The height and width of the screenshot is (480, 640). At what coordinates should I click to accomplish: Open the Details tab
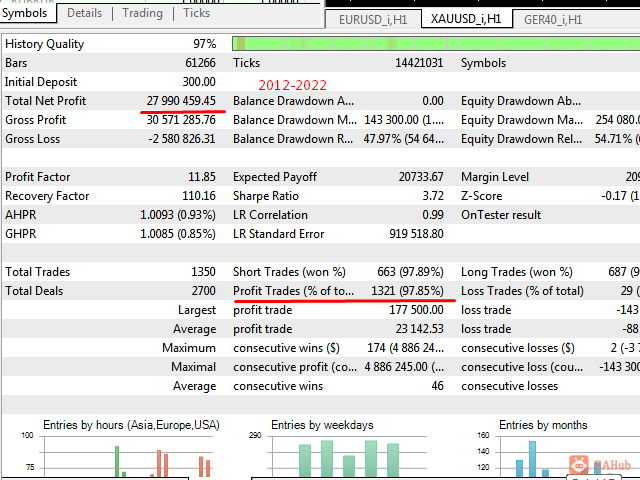[84, 13]
